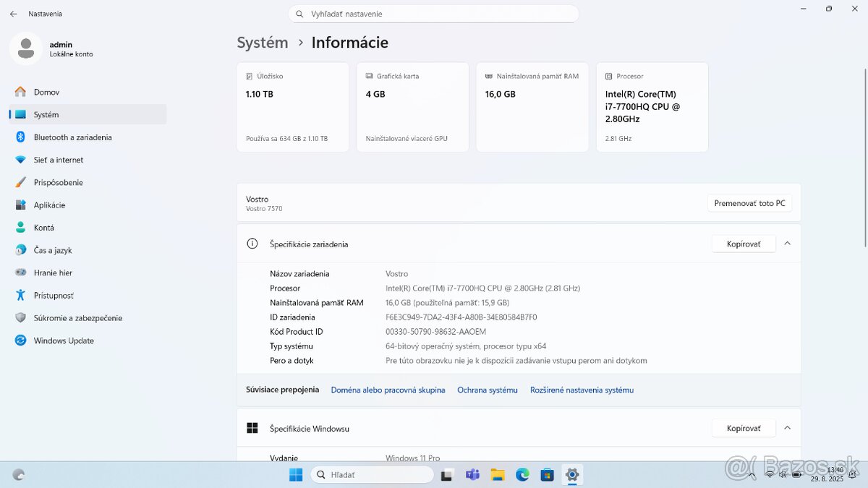Open Microsoft Teams from the taskbar
The width and height of the screenshot is (868, 488).
click(x=472, y=475)
